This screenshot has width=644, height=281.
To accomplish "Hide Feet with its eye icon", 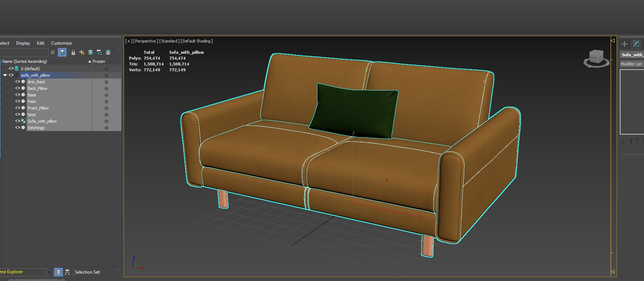I will [17, 101].
